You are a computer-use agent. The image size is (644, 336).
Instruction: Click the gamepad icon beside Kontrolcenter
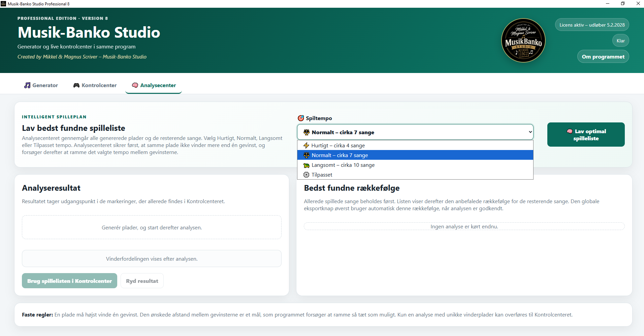(x=76, y=85)
